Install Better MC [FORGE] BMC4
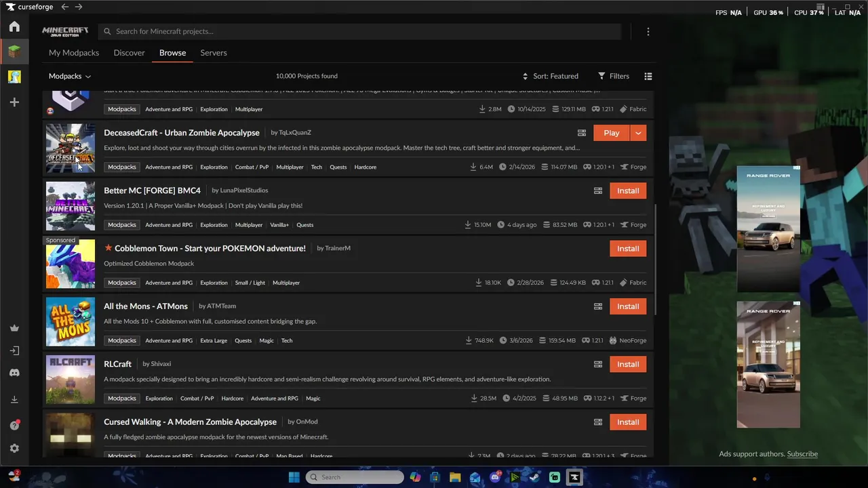This screenshot has width=868, height=488. [628, 190]
